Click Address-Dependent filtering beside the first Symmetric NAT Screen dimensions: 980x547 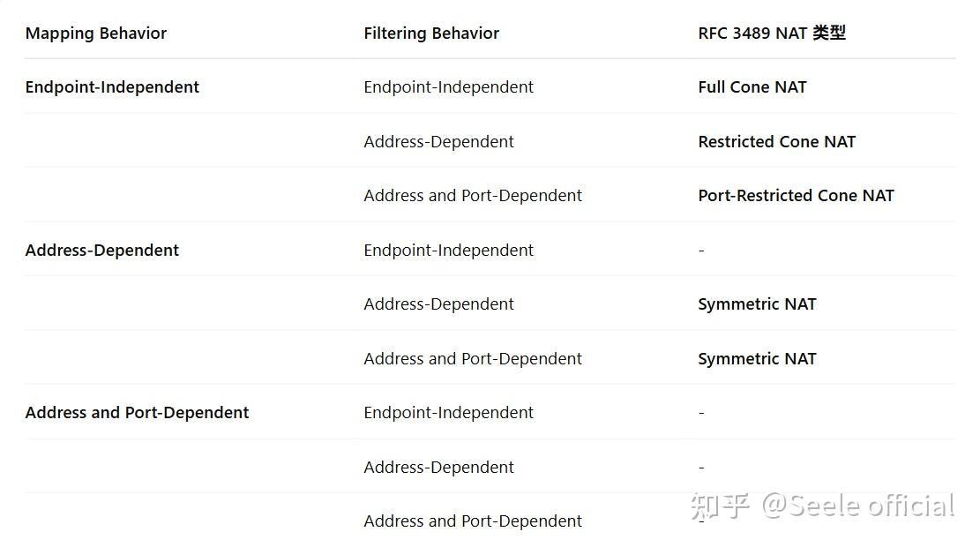click(x=438, y=304)
